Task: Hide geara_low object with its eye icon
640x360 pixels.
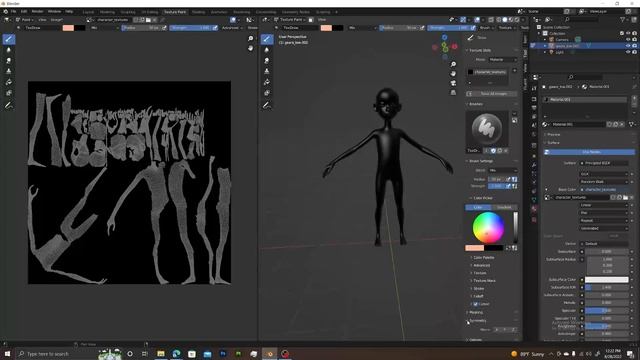Action: tap(628, 46)
